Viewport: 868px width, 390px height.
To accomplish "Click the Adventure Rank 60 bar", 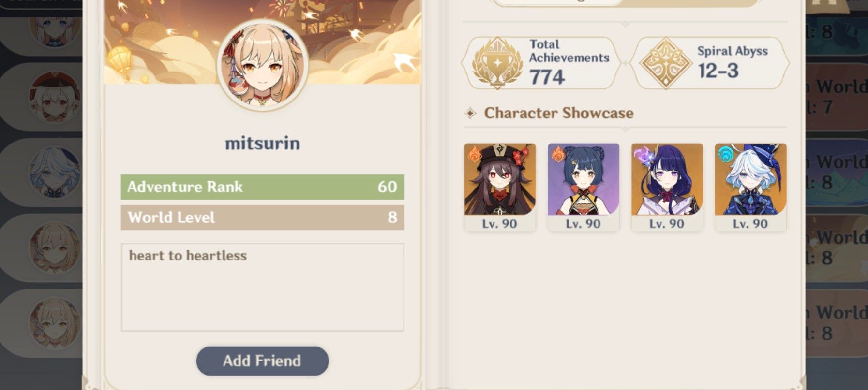I will [x=262, y=187].
